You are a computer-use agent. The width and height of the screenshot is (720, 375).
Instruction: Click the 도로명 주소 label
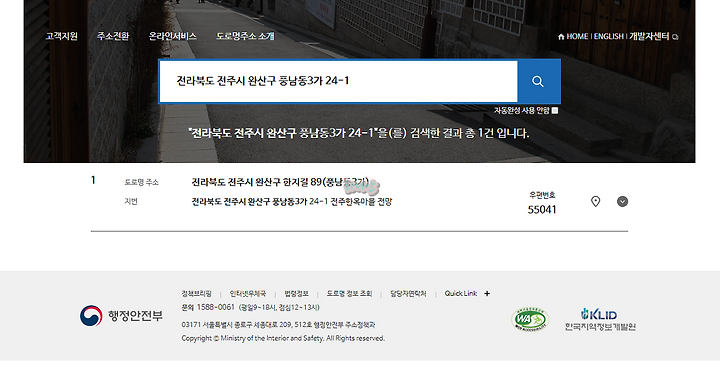point(141,182)
